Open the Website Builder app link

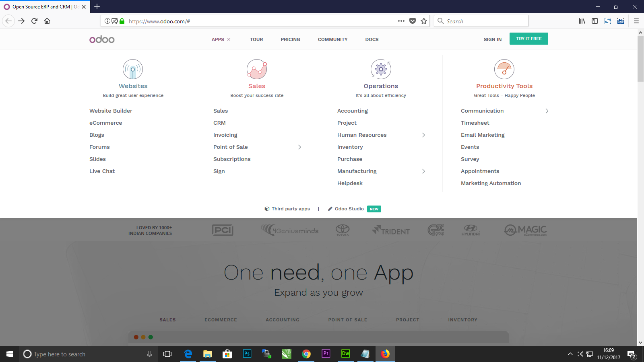pos(111,111)
